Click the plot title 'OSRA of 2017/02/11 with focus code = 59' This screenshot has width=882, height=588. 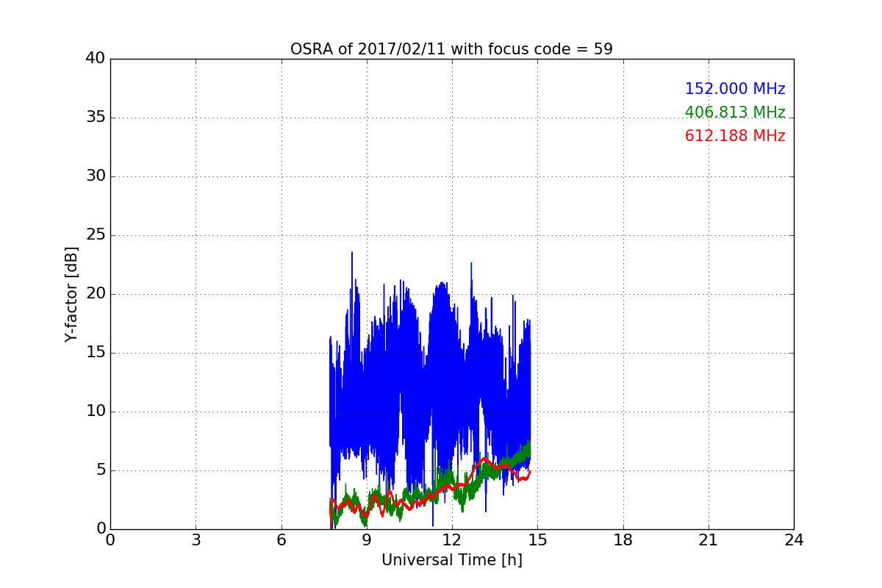tap(451, 49)
